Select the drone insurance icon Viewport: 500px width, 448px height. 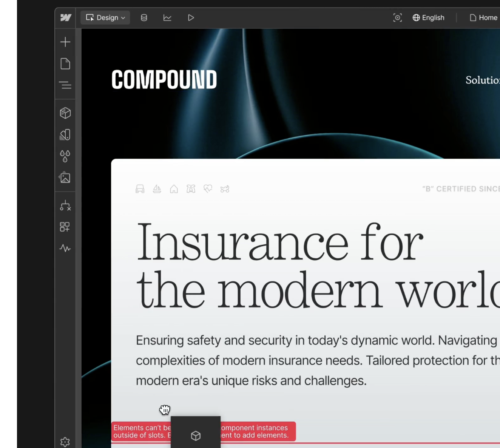pyautogui.click(x=225, y=189)
